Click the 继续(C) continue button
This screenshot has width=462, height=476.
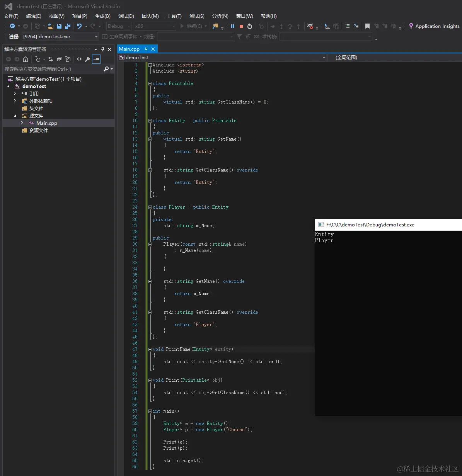[x=191, y=26]
